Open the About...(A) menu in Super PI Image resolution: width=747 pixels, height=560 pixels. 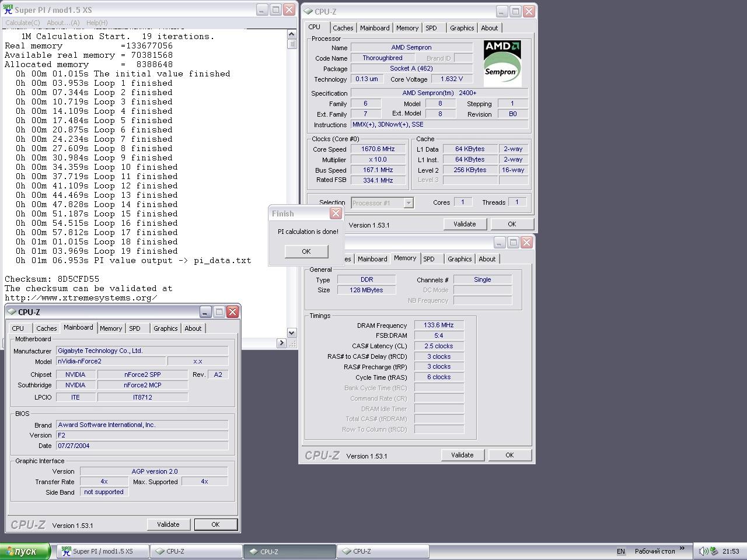coord(63,23)
